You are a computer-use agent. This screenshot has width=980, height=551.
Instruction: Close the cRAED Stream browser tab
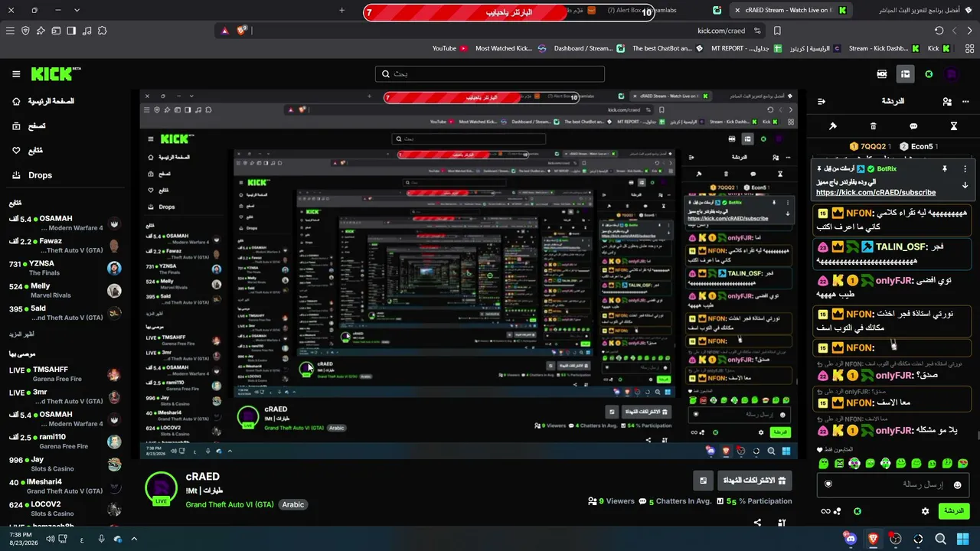tap(737, 10)
